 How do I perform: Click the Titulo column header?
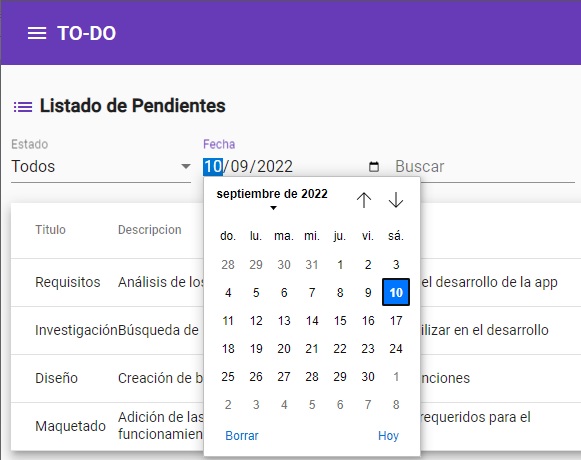50,230
